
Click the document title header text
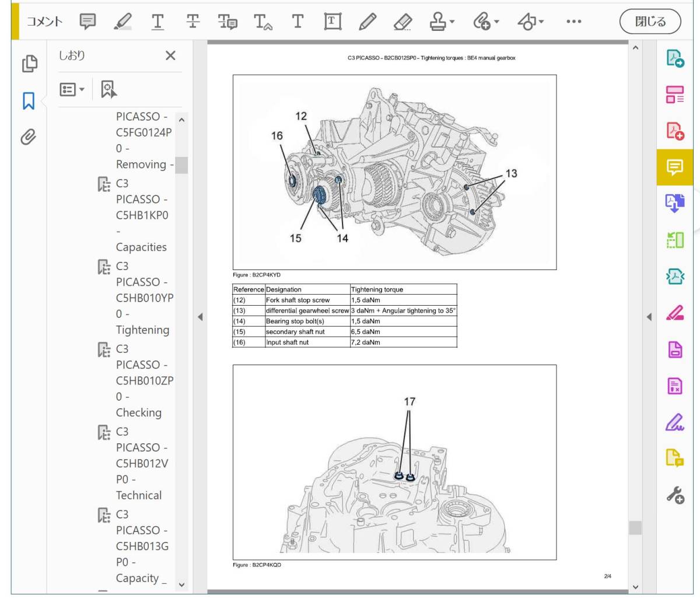pyautogui.click(x=432, y=58)
